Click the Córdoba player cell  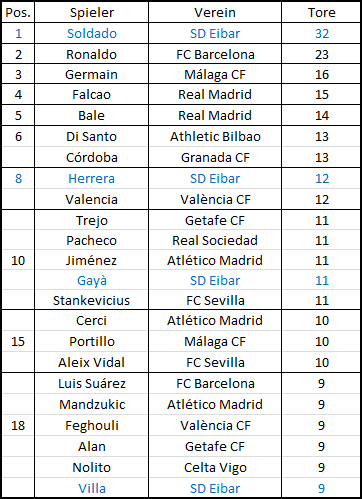click(x=91, y=157)
